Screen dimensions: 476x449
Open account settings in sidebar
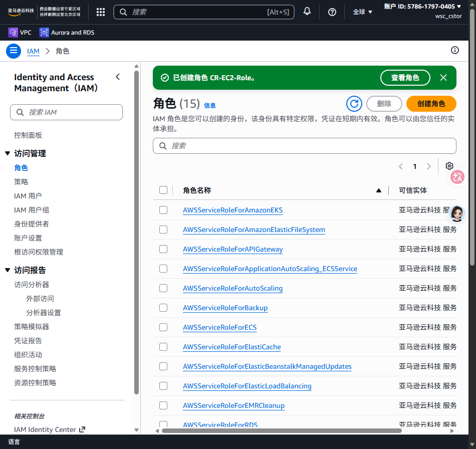click(x=28, y=238)
